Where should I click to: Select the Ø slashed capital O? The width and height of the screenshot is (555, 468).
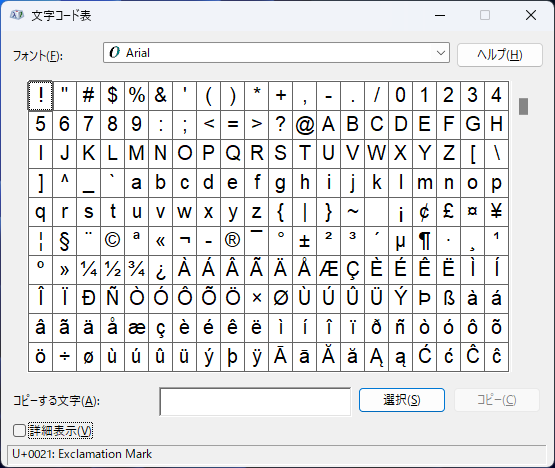click(x=281, y=299)
